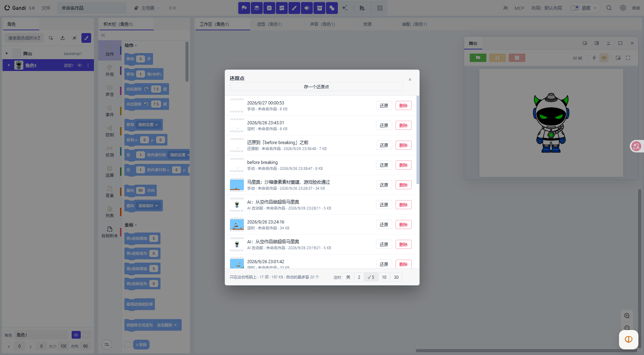This screenshot has height=355, width=644.
Task: Click the extensions shapes icon
Action: [362, 8]
